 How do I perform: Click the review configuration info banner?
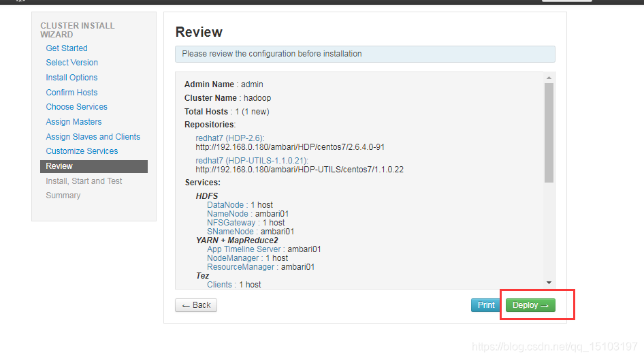365,54
